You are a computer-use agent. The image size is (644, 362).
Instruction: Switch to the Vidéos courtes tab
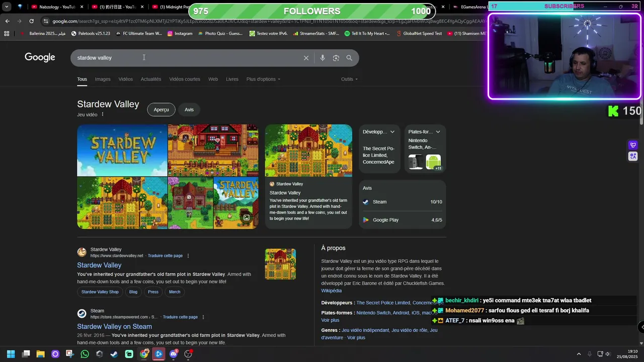(x=185, y=79)
